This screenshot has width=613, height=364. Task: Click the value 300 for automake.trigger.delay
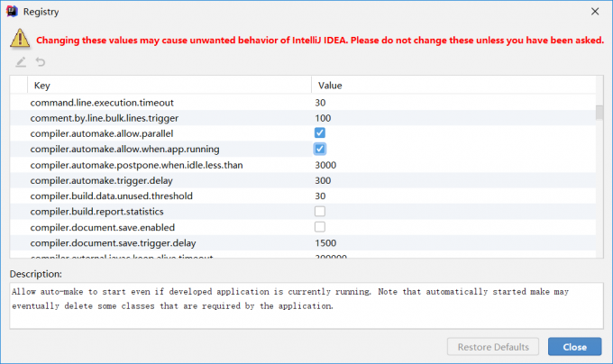pos(324,180)
